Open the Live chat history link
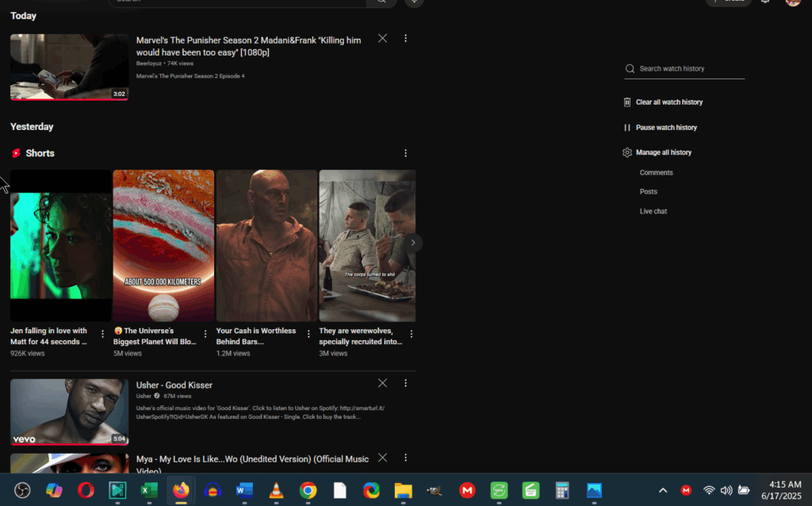 coord(653,211)
